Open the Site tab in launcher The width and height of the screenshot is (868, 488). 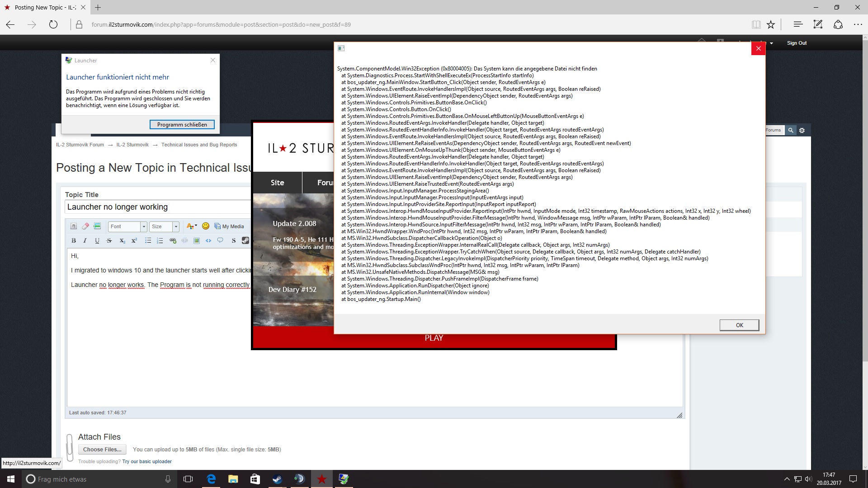(277, 183)
